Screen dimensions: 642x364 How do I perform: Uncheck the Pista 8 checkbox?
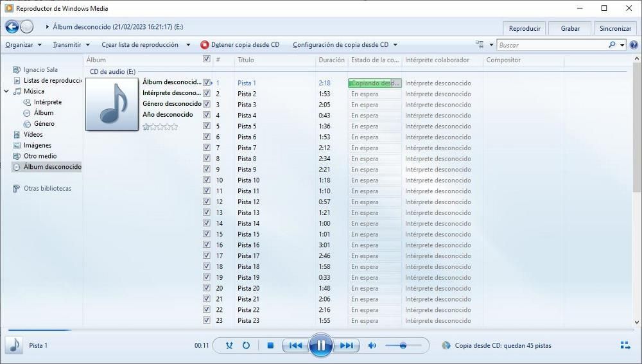tap(207, 158)
